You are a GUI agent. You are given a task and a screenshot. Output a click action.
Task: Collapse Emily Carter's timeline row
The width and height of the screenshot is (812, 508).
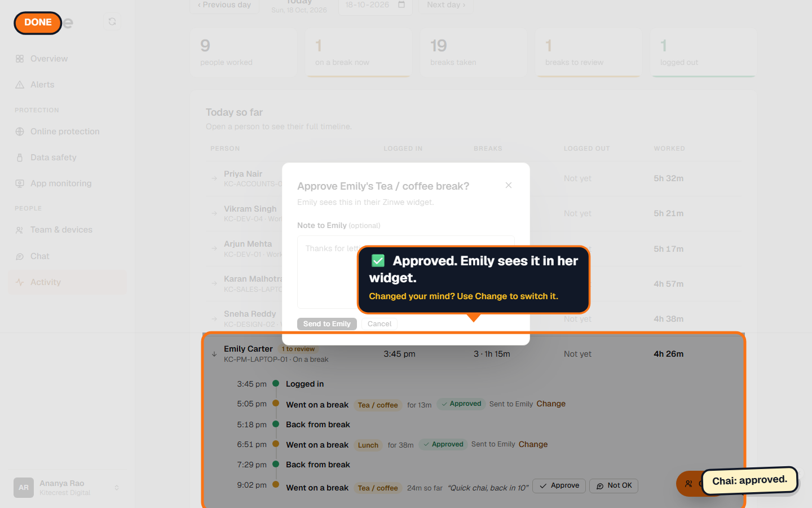coord(214,354)
